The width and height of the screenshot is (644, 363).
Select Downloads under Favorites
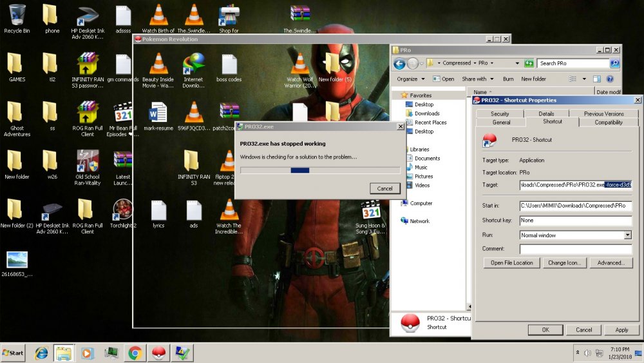coord(426,113)
